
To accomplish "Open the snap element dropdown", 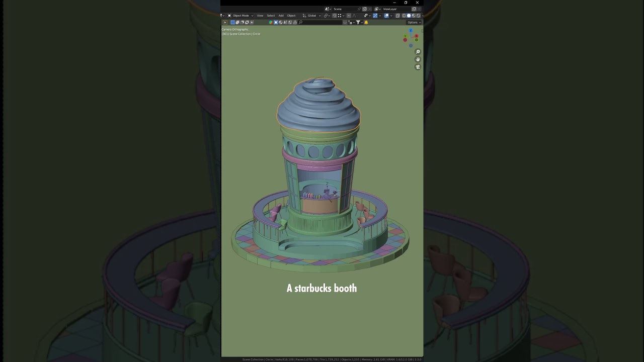I will [x=341, y=16].
